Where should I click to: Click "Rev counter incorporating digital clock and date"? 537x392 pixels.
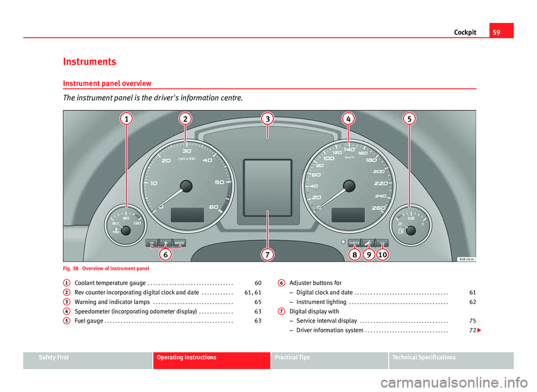pos(136,292)
